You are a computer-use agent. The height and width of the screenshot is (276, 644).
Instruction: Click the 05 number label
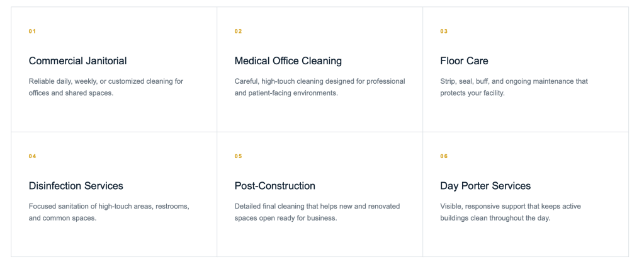click(238, 156)
